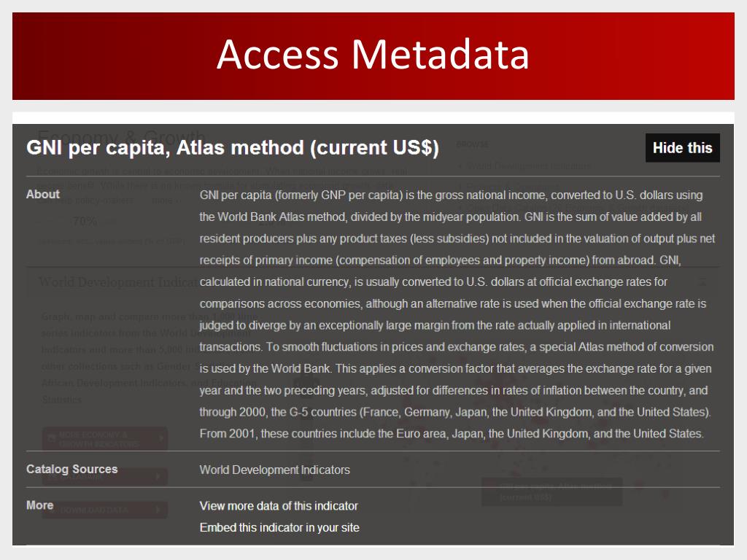
Task: Click the dimmed World Development Indicators panel heading
Action: click(x=118, y=282)
